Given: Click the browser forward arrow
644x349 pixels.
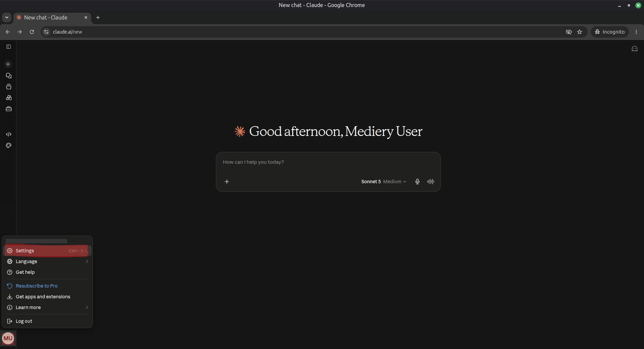Looking at the screenshot, I should point(20,32).
